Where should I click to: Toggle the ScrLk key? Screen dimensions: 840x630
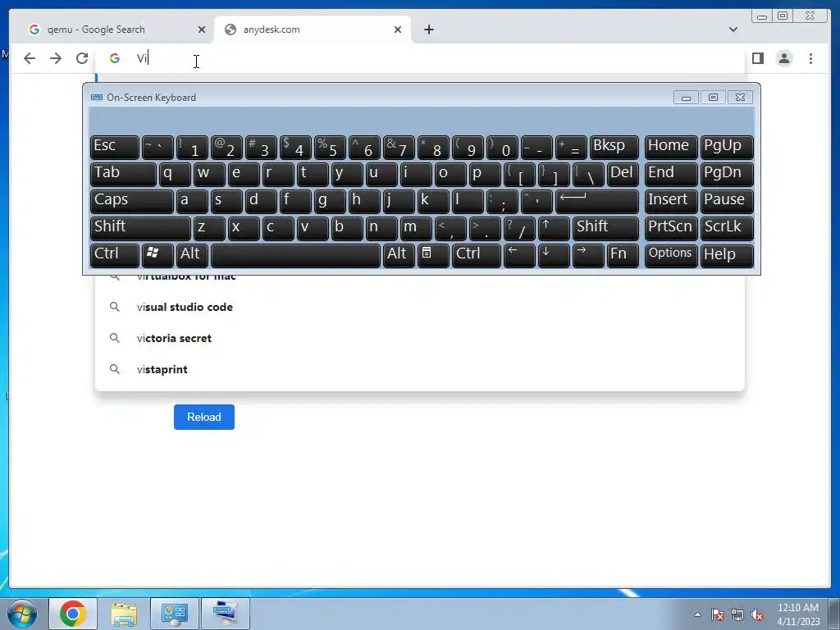pyautogui.click(x=727, y=228)
